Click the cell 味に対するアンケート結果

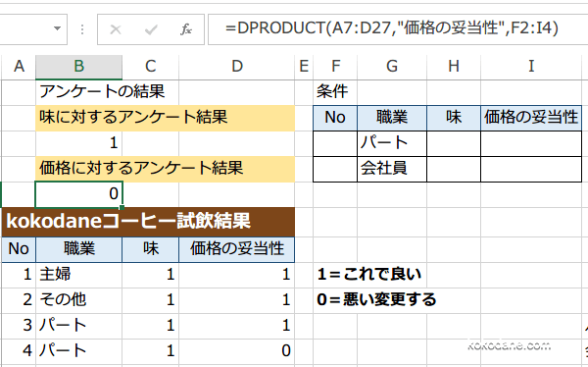(165, 118)
